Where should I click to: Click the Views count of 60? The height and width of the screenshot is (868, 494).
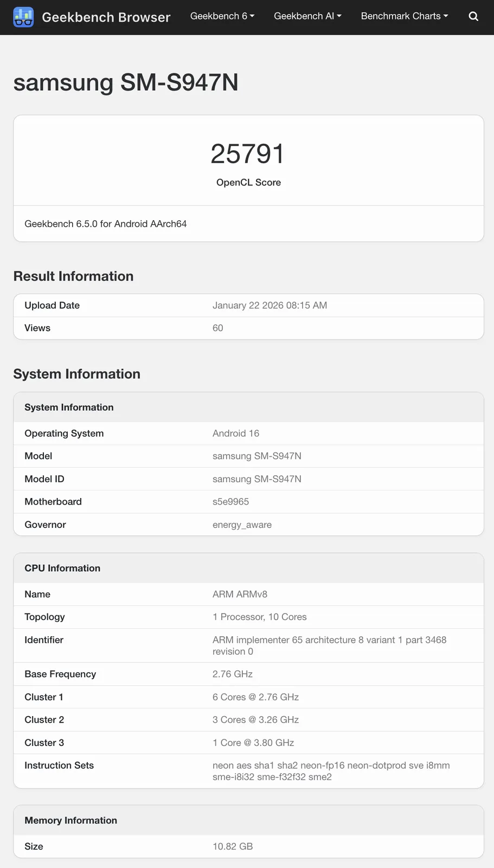(218, 328)
